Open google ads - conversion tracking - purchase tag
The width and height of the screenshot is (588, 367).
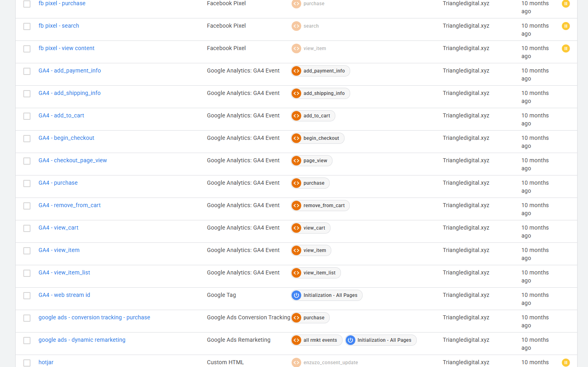pyautogui.click(x=94, y=317)
